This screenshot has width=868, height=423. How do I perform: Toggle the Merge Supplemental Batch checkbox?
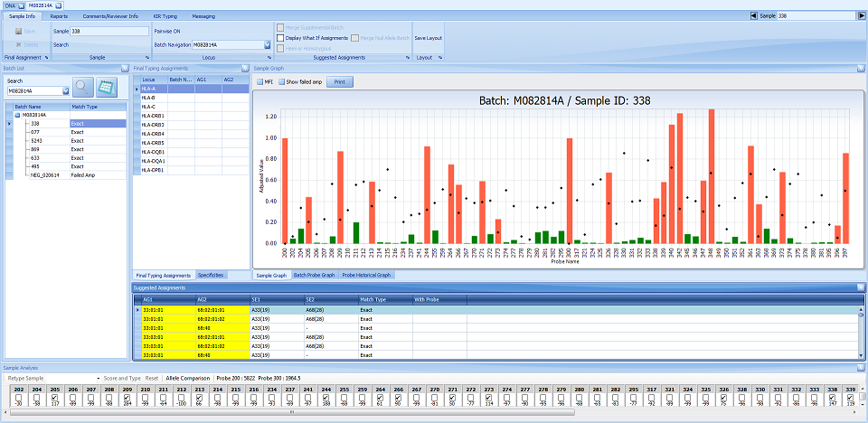280,27
